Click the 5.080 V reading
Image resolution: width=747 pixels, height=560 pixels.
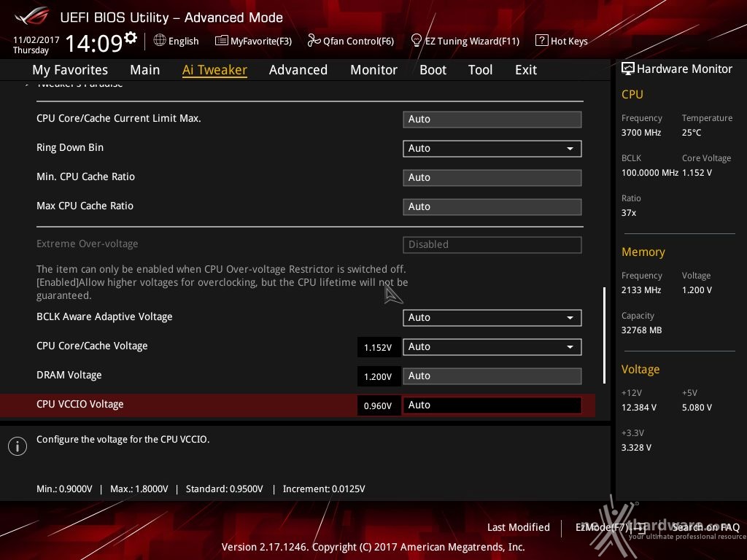[x=697, y=408]
